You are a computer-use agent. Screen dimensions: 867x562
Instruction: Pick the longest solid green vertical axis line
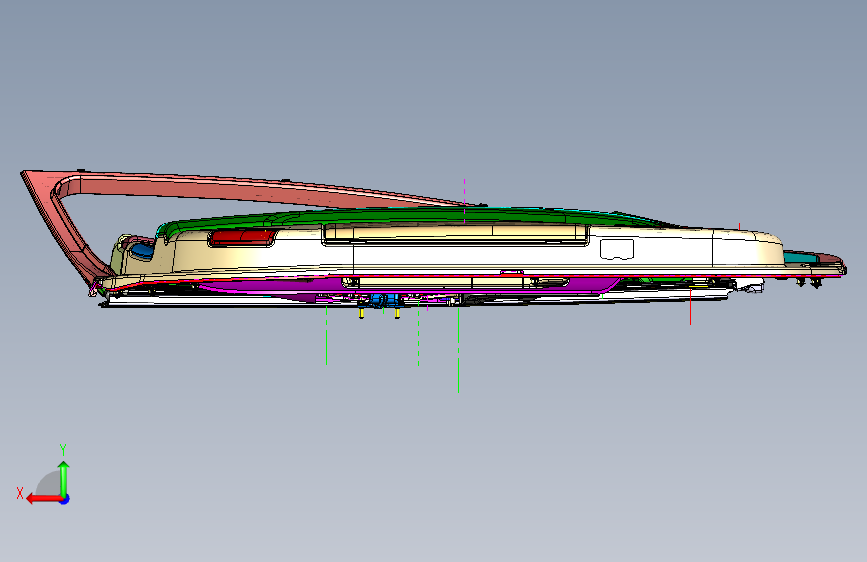point(458,350)
